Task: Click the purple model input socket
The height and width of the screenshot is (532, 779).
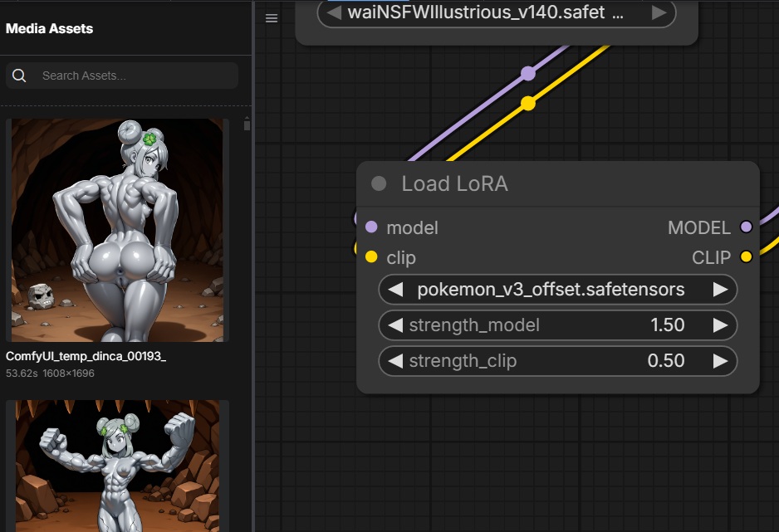Action: pos(371,227)
